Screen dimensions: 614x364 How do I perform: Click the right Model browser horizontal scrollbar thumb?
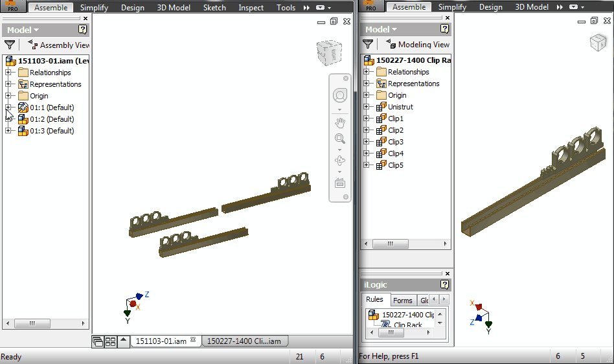(x=391, y=244)
